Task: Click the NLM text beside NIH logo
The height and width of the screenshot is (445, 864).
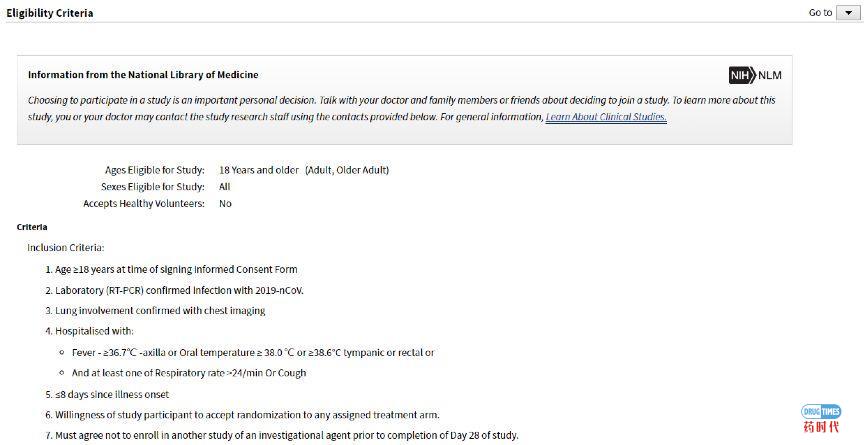Action: [770, 75]
